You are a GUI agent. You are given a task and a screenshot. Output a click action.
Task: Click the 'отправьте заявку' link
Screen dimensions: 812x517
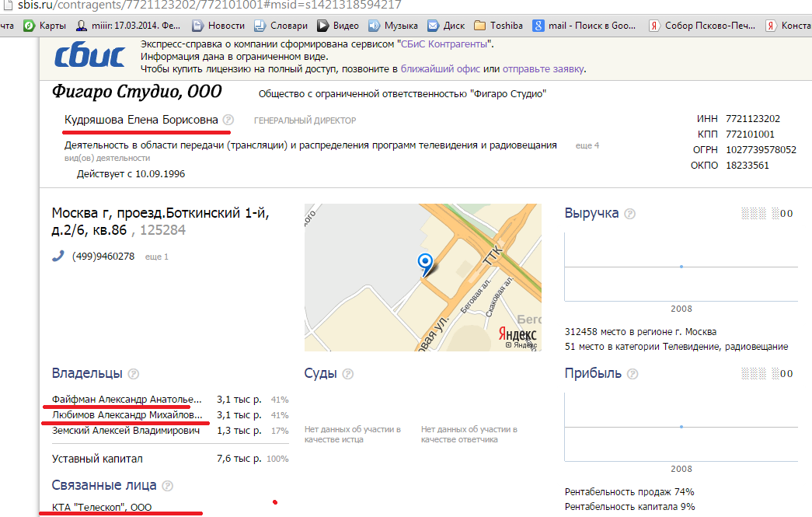coord(542,69)
